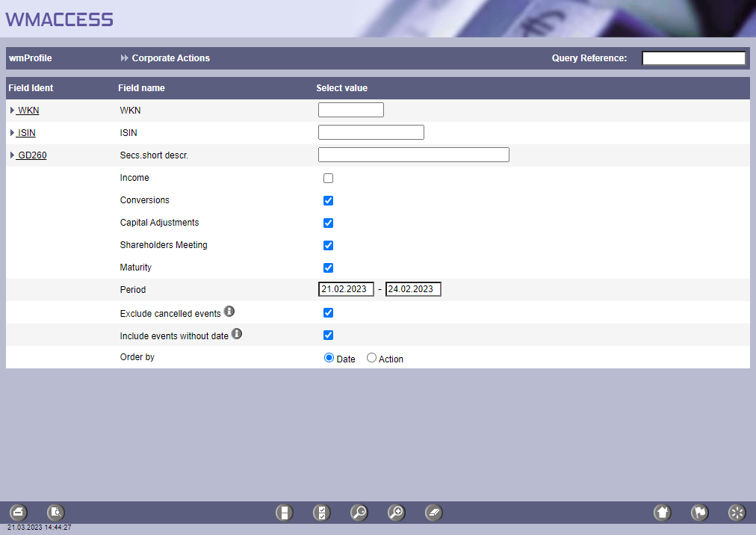Viewport: 756px width, 535px height.
Task: Click the eraser icon to clear form
Action: coord(434,513)
